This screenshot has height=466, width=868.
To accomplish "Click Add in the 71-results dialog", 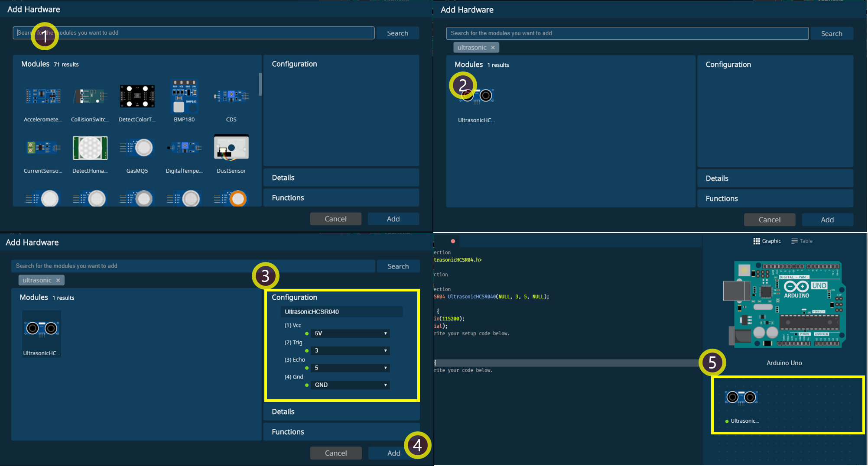I will point(393,219).
